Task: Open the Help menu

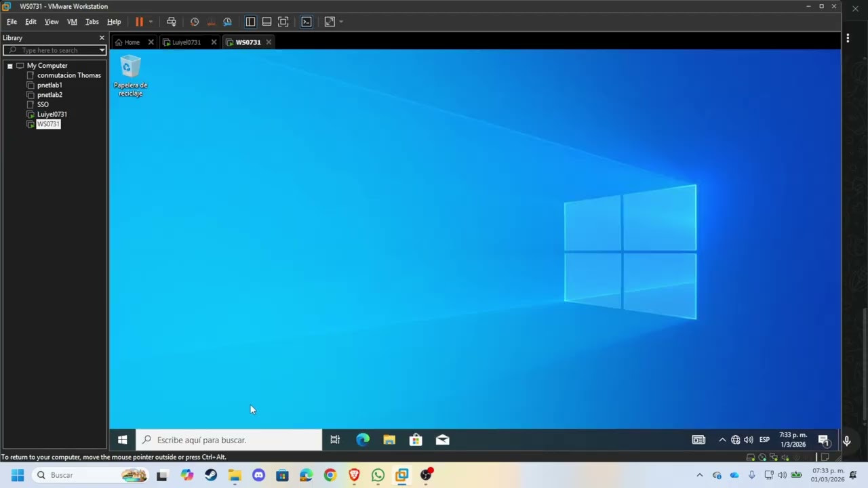Action: pos(114,22)
